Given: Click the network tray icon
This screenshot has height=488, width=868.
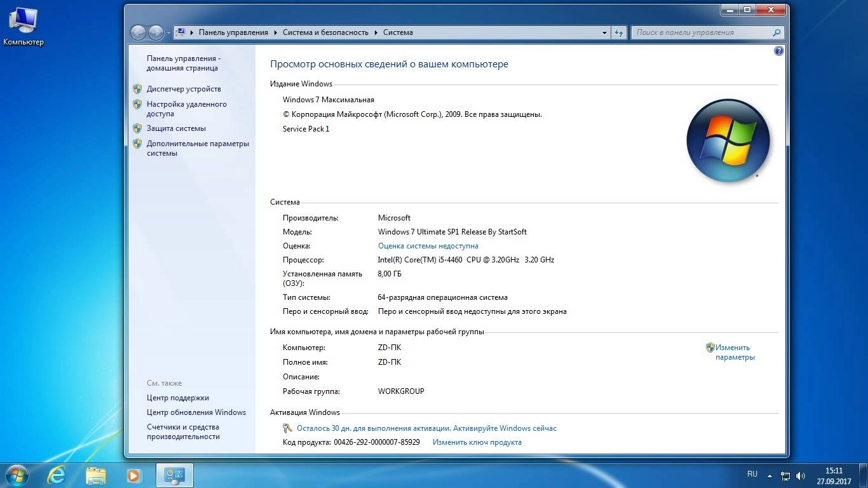Looking at the screenshot, I should coord(785,475).
